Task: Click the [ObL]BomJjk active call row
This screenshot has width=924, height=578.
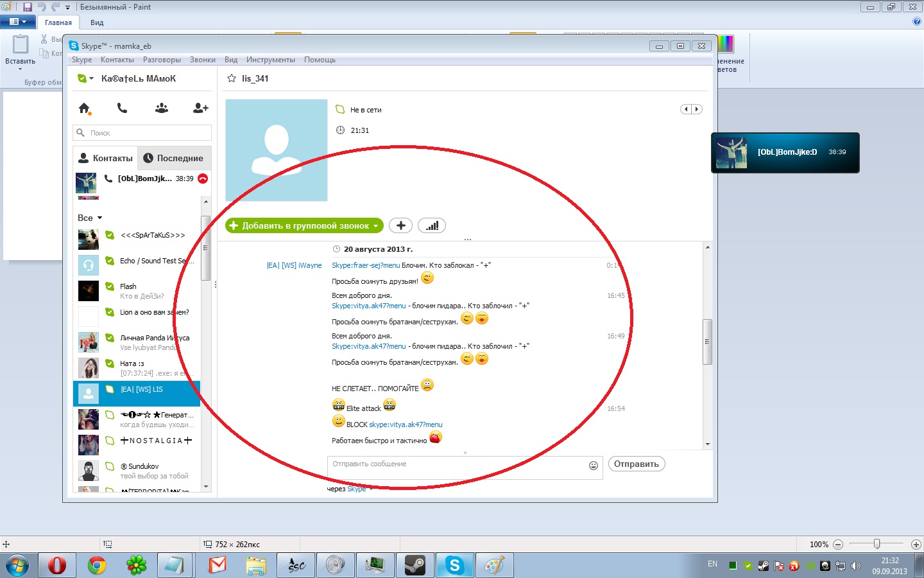Action: [x=142, y=182]
